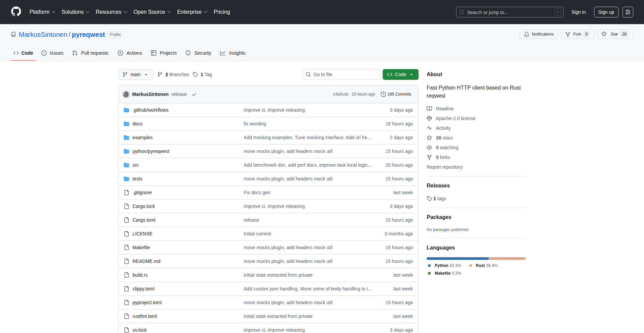This screenshot has width=644, height=333.
Task: Open the header settings icon beside Sign up
Action: (x=628, y=12)
